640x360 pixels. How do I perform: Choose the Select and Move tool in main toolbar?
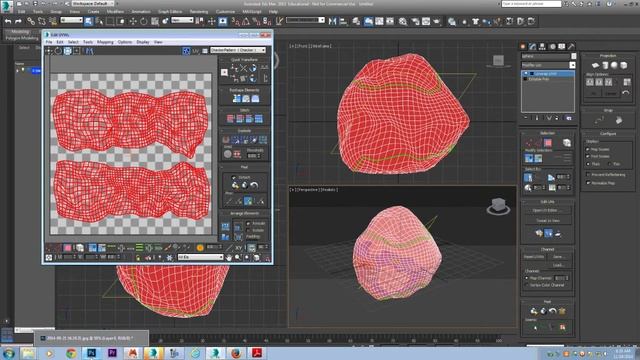133,21
